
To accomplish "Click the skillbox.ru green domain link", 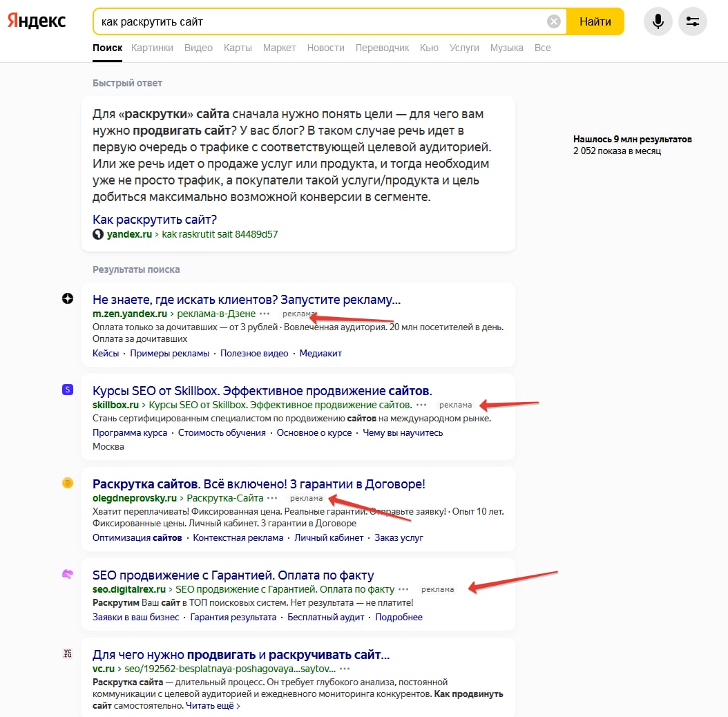I will (x=115, y=405).
